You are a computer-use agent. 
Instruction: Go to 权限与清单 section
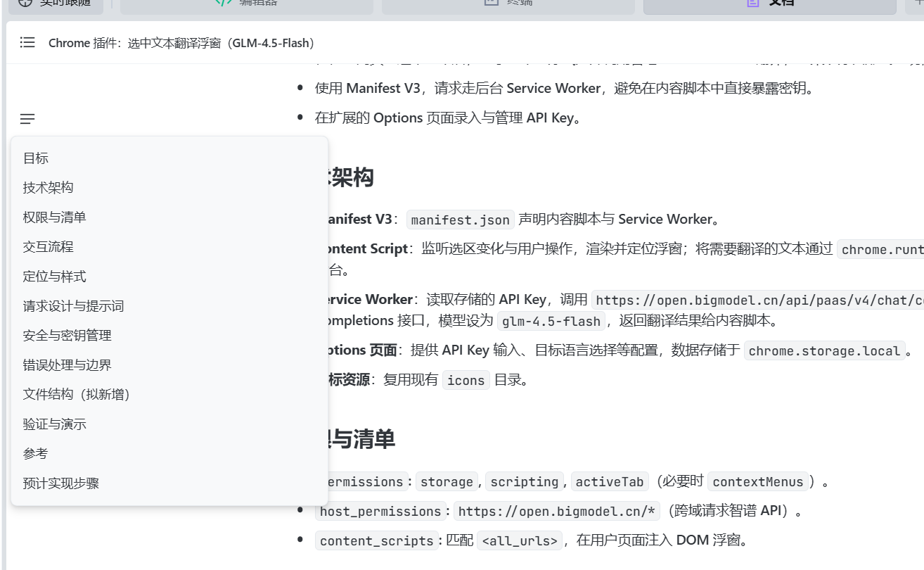(x=54, y=217)
